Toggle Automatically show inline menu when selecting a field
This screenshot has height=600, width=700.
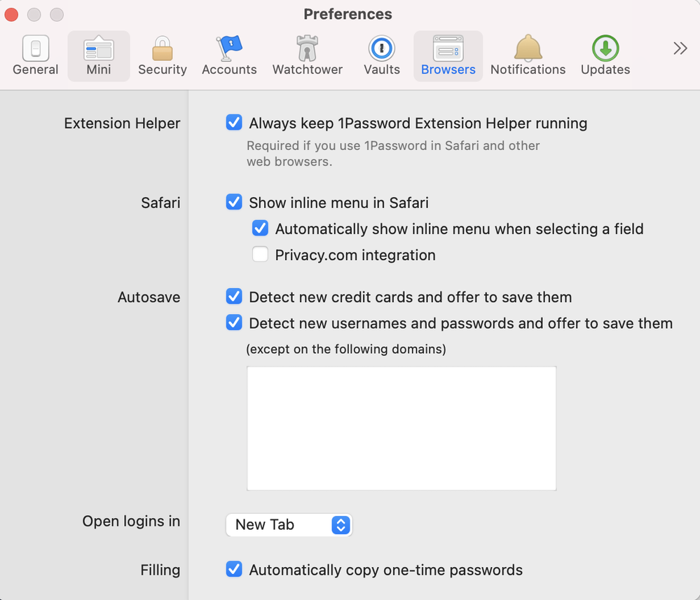click(260, 229)
